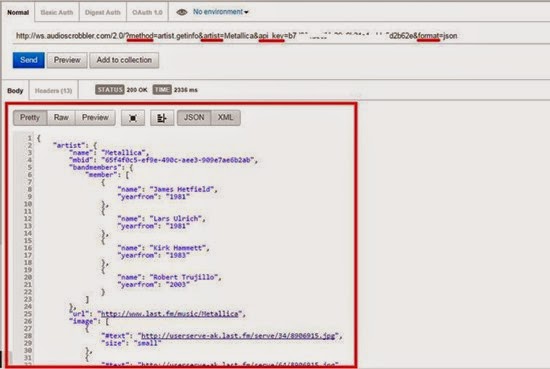
Task: Open the No environment dropdown
Action: pos(220,12)
